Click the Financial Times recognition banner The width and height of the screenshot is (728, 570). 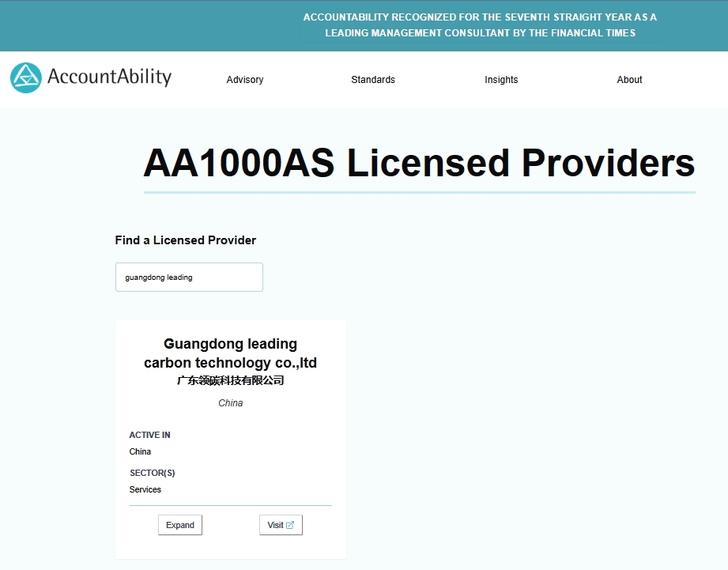(480, 25)
